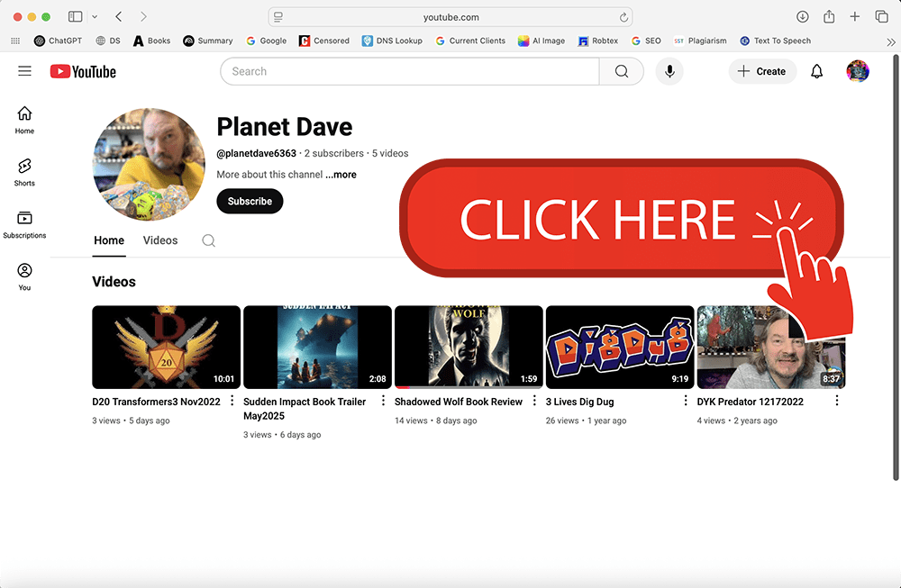Play the Sudden Impact Book Trailer thumbnail
The width and height of the screenshot is (901, 588).
click(x=317, y=347)
